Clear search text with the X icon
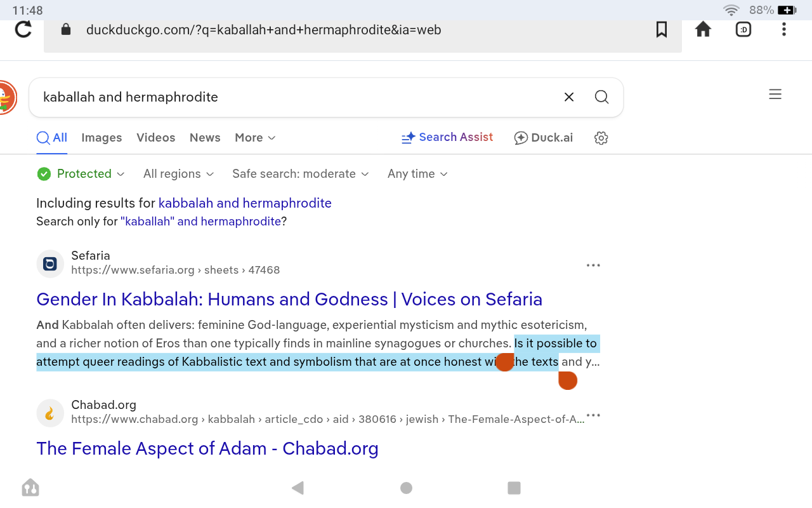The image size is (812, 508). point(569,97)
